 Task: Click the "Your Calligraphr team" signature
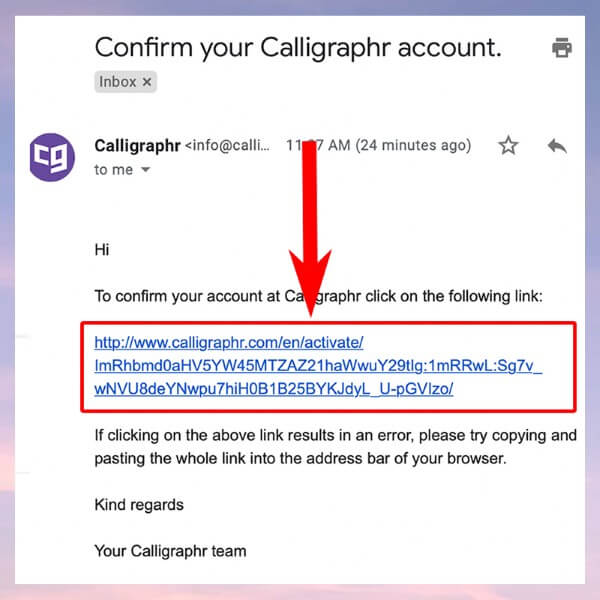pos(170,550)
